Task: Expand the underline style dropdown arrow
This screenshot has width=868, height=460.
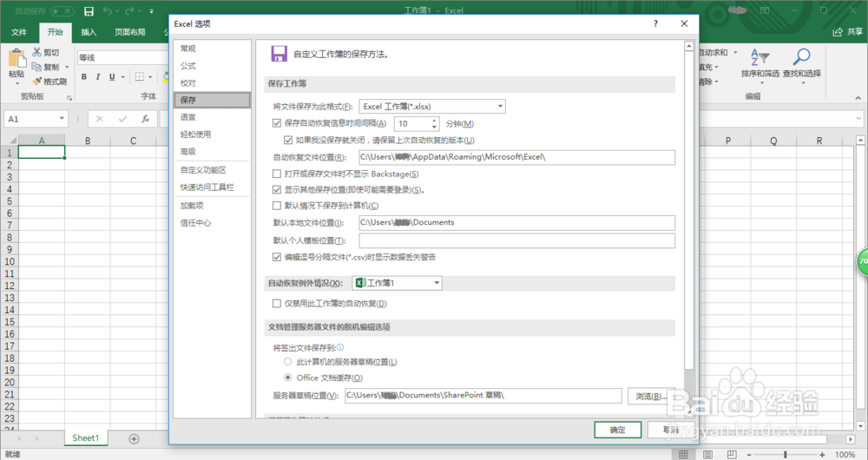Action: (x=123, y=77)
